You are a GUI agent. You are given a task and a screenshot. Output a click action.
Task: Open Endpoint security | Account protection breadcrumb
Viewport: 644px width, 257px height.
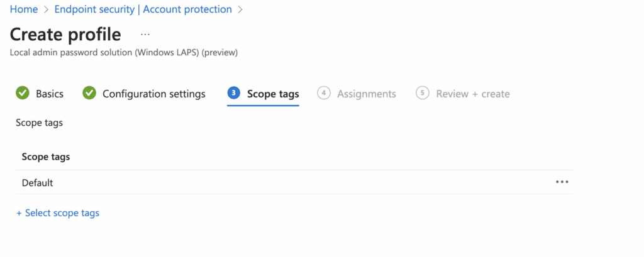click(143, 9)
